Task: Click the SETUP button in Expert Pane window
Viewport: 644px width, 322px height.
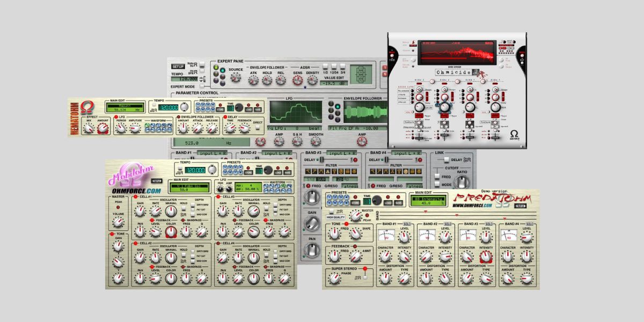Action: (178, 67)
